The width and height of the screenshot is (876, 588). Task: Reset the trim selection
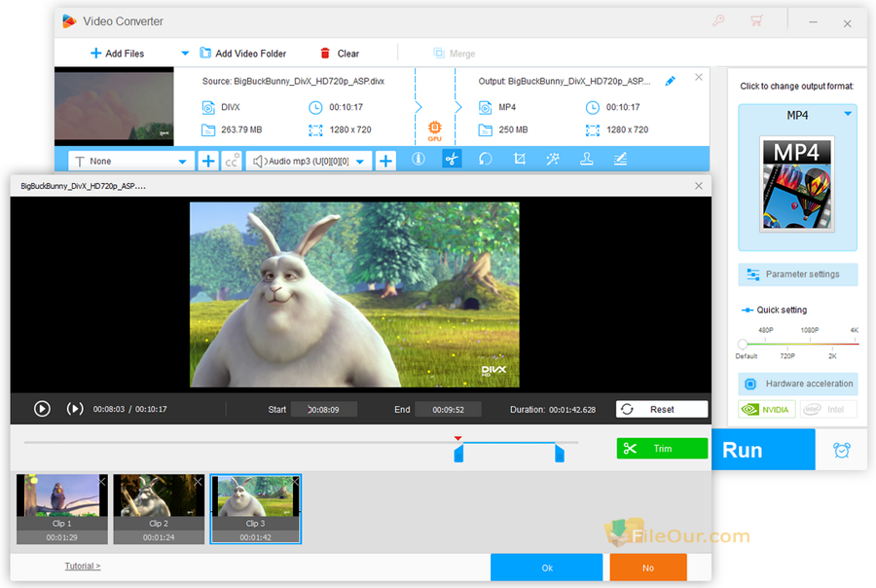662,410
